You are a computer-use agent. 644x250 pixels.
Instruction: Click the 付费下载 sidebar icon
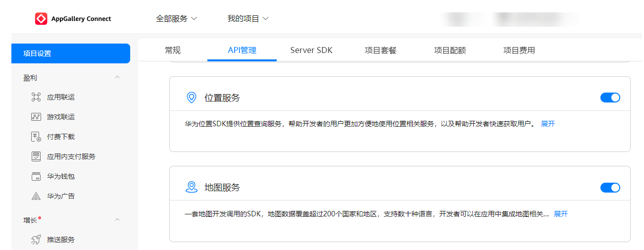tap(36, 137)
